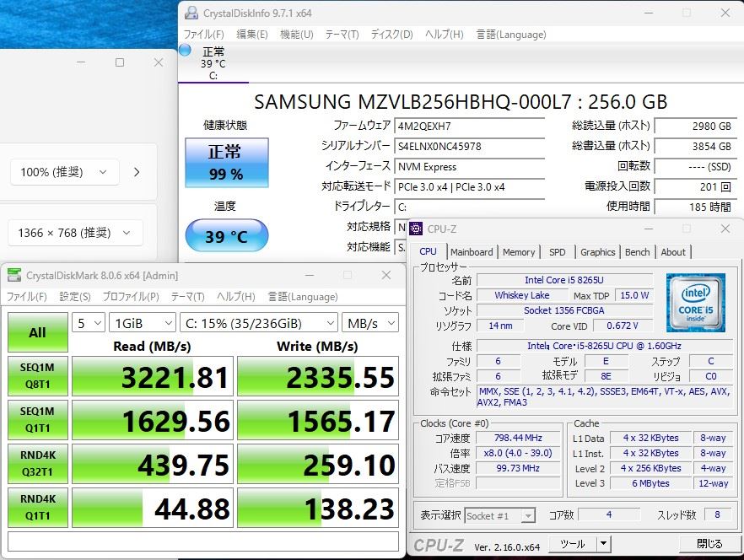Click the CrystalDiskInfo title bar icon
The height and width of the screenshot is (560, 744).
click(x=191, y=13)
